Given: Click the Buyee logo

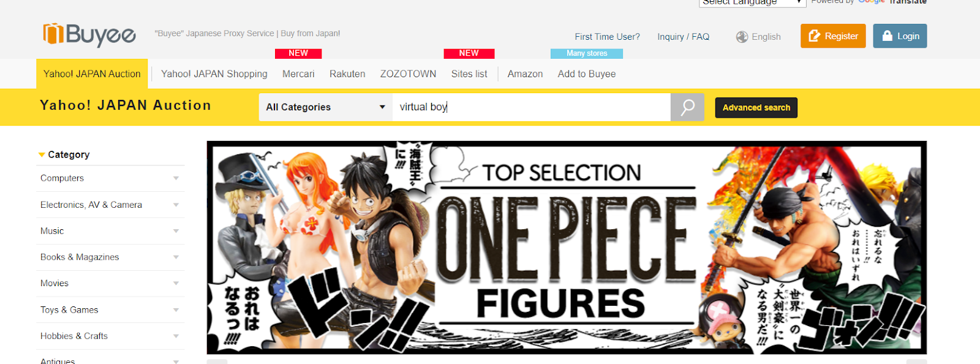Looking at the screenshot, I should click(x=89, y=35).
